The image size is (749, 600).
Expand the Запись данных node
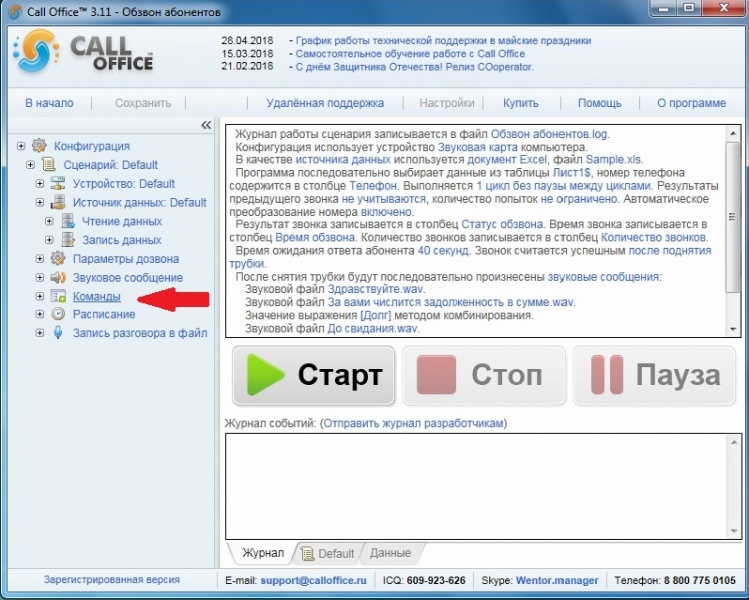click(49, 240)
